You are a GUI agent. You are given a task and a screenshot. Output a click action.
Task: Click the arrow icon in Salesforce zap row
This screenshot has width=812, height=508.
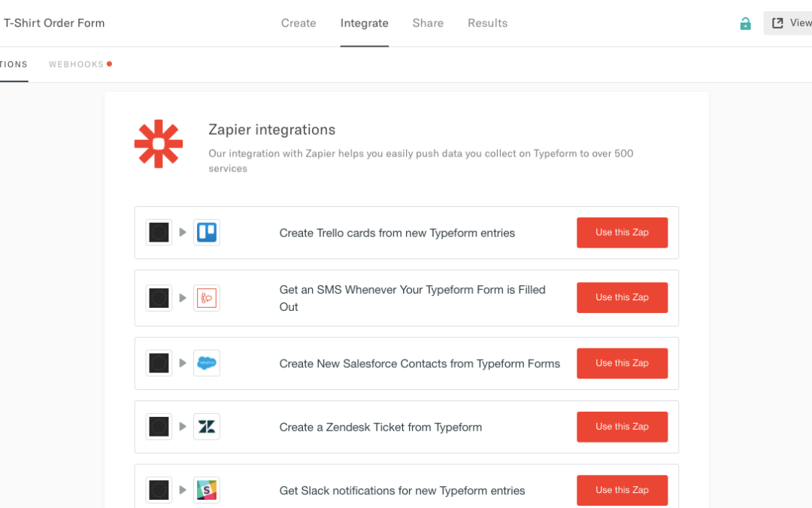[183, 363]
